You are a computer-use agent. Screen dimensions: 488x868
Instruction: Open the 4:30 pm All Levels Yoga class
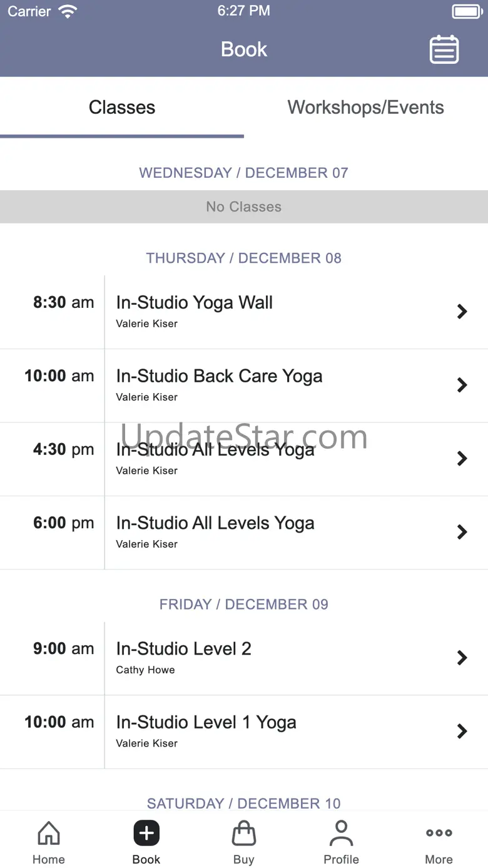pos(215,450)
